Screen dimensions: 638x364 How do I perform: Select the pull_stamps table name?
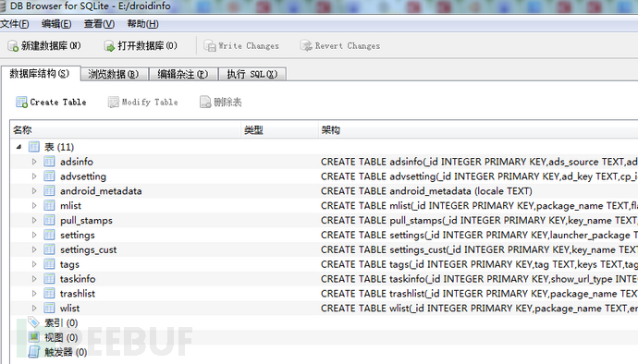pos(86,221)
